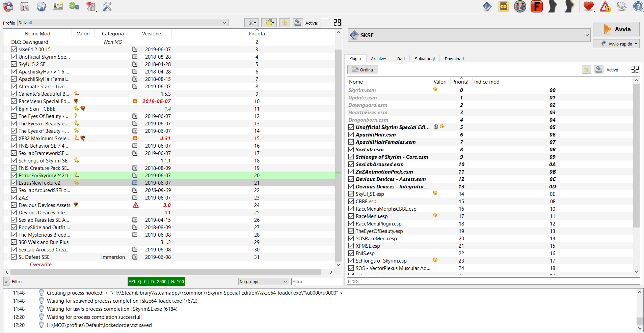Open the Profilo Default dropdown
The width and height of the screenshot is (644, 333).
(x=123, y=23)
